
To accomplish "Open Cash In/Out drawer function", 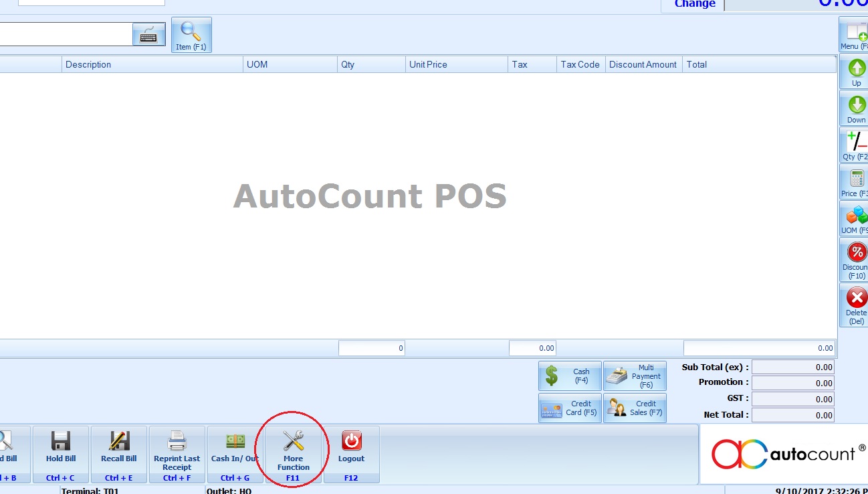I will coord(235,454).
